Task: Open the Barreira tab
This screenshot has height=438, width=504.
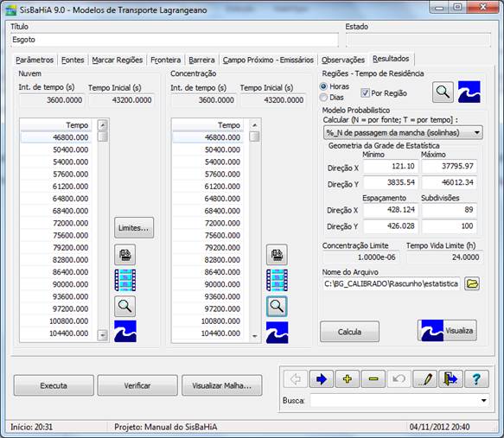Action: pos(201,60)
